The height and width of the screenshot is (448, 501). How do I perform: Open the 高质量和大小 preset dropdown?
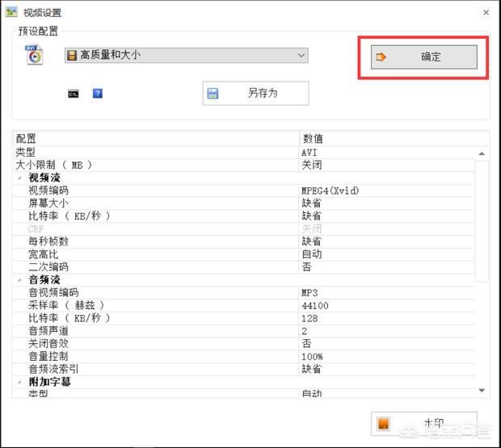[x=187, y=56]
